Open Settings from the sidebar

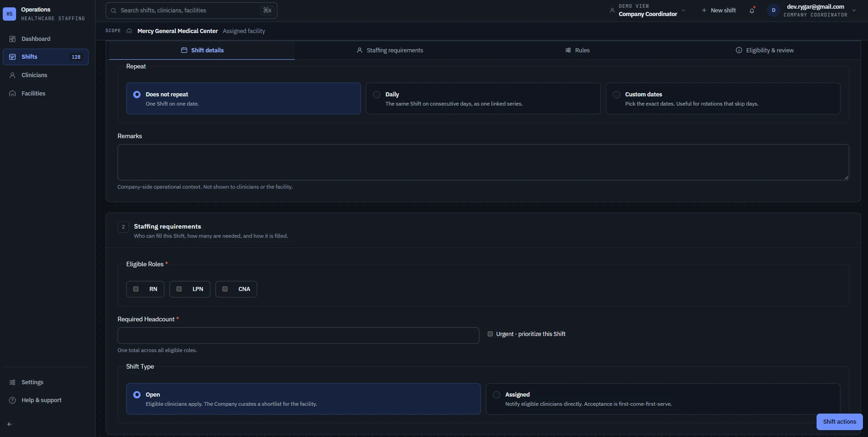[x=45, y=382]
